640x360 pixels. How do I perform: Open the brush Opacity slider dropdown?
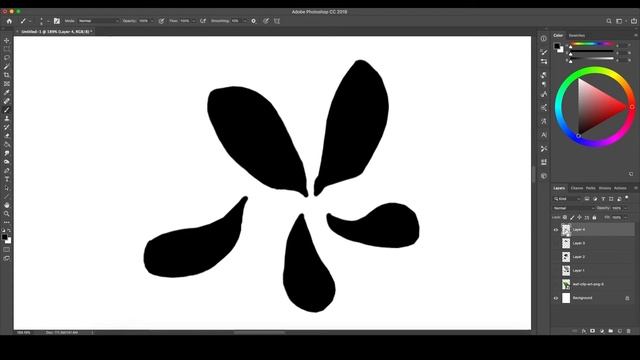coord(152,21)
